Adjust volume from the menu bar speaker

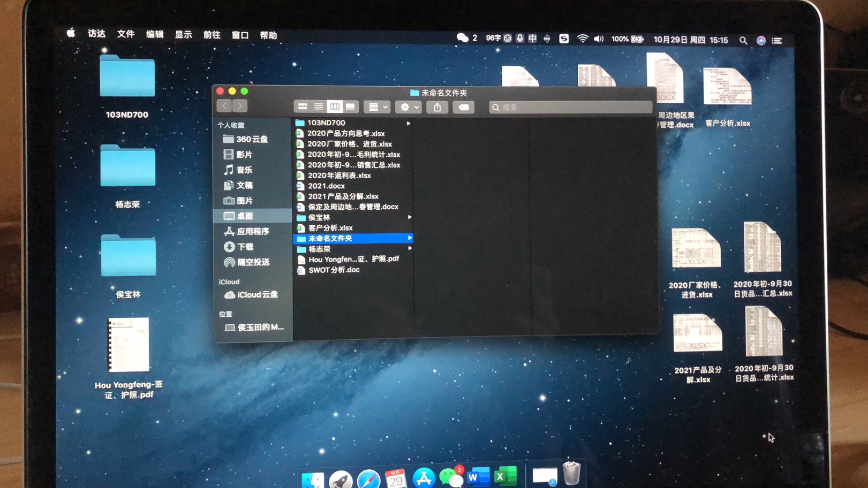point(599,39)
